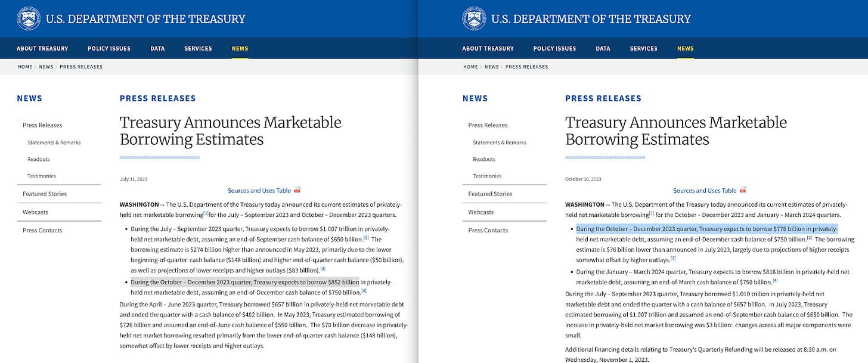Click the "$816 billion" bullet on right page
Viewport: 868px width, 363px height.
712,277
